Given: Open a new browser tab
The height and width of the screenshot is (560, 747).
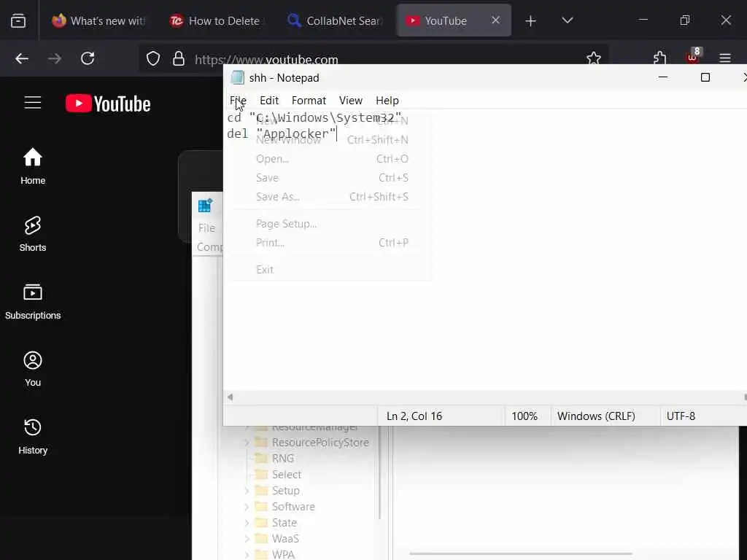Looking at the screenshot, I should (x=530, y=20).
